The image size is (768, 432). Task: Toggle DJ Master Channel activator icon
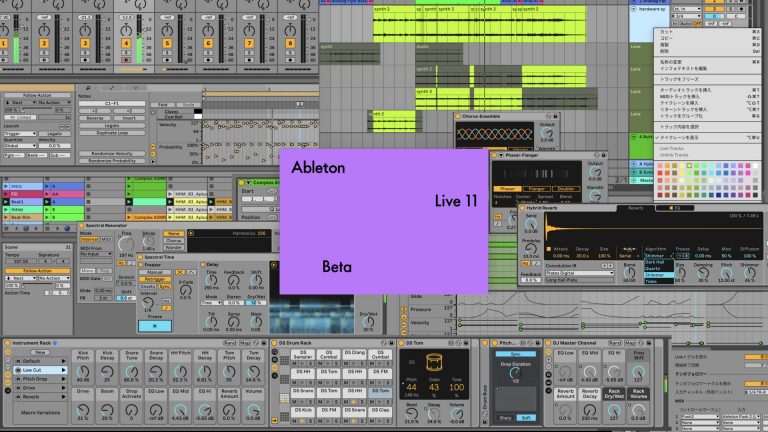548,343
